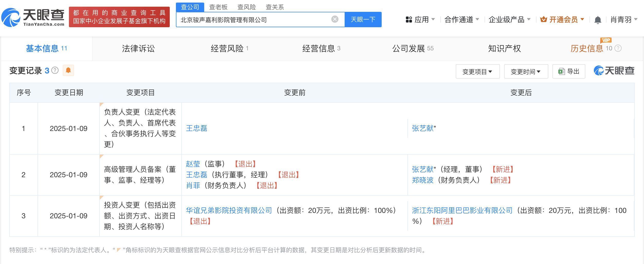Switch to the 查老板 search tab
Screen dimensions: 644x264
[x=218, y=7]
